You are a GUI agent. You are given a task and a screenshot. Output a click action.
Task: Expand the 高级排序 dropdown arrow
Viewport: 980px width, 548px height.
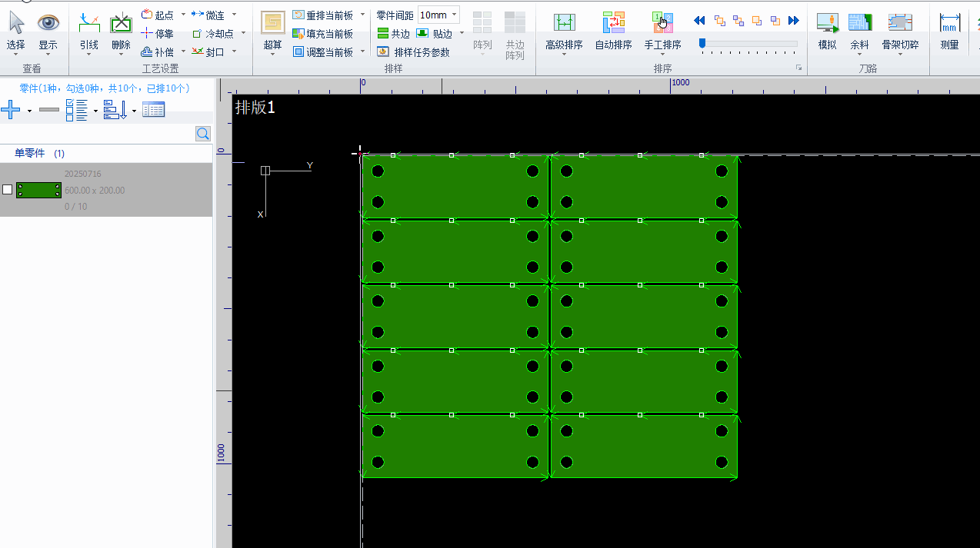[x=564, y=55]
